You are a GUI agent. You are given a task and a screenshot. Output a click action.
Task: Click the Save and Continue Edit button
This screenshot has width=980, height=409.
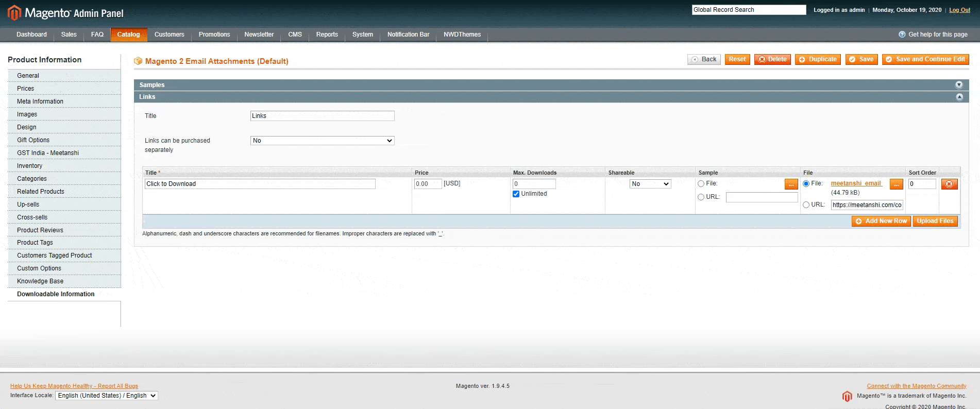(x=925, y=59)
